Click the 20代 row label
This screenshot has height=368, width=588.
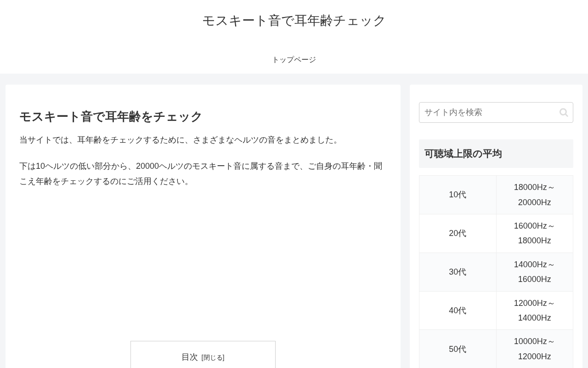click(458, 233)
